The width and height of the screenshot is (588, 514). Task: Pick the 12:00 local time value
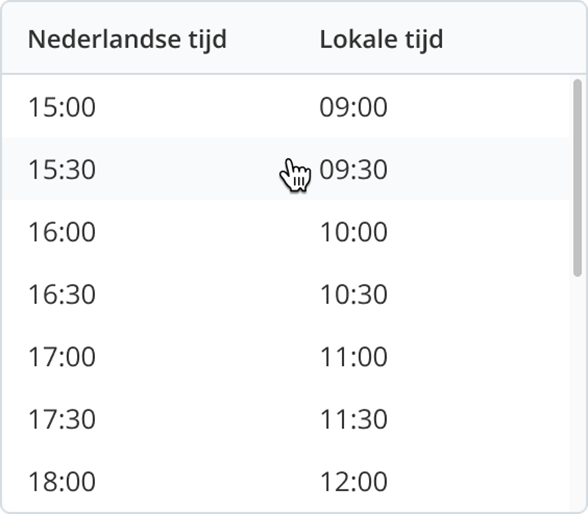(x=353, y=481)
